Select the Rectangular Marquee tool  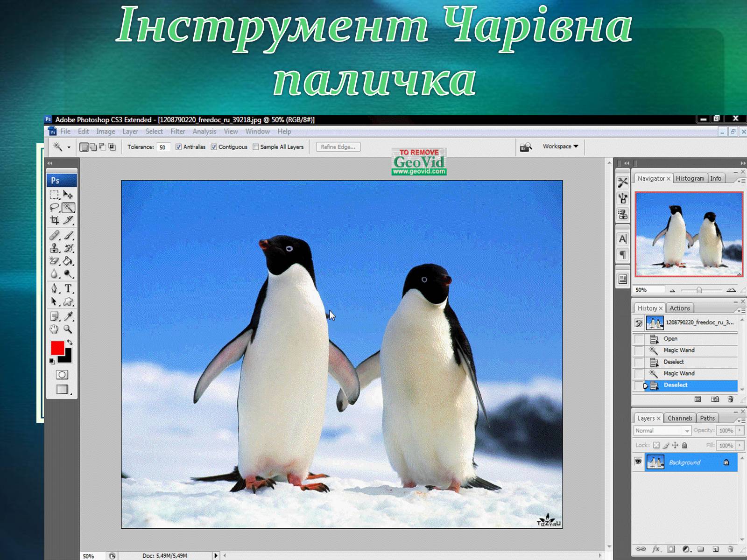tap(55, 195)
